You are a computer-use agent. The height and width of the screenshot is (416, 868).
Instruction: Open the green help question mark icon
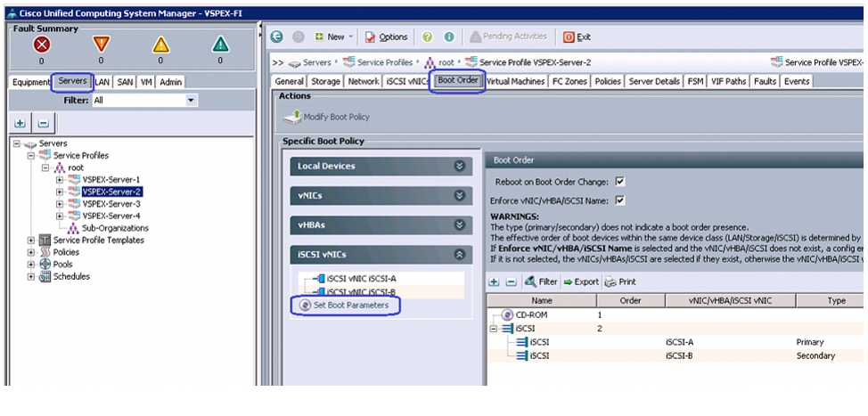point(427,37)
